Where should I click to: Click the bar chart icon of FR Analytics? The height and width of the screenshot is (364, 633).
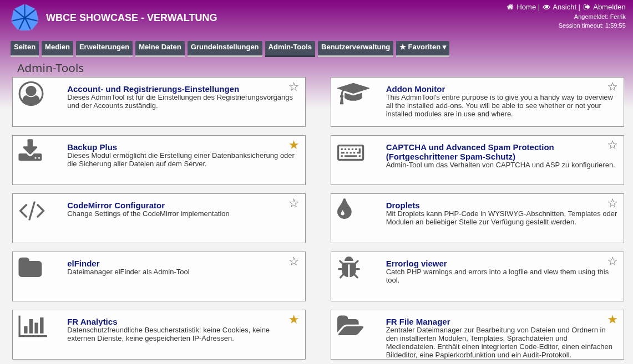33,326
